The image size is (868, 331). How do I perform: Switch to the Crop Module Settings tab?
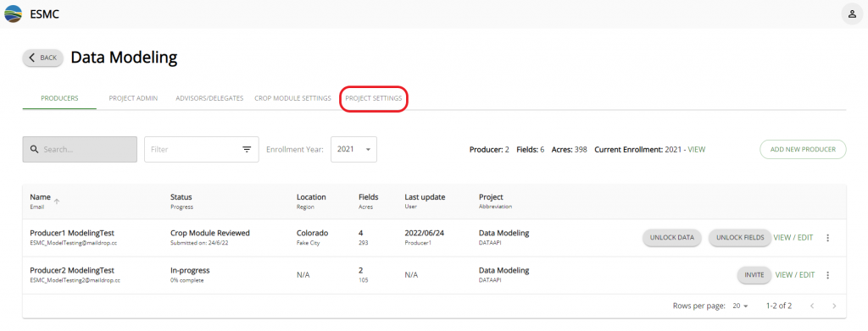click(x=292, y=98)
